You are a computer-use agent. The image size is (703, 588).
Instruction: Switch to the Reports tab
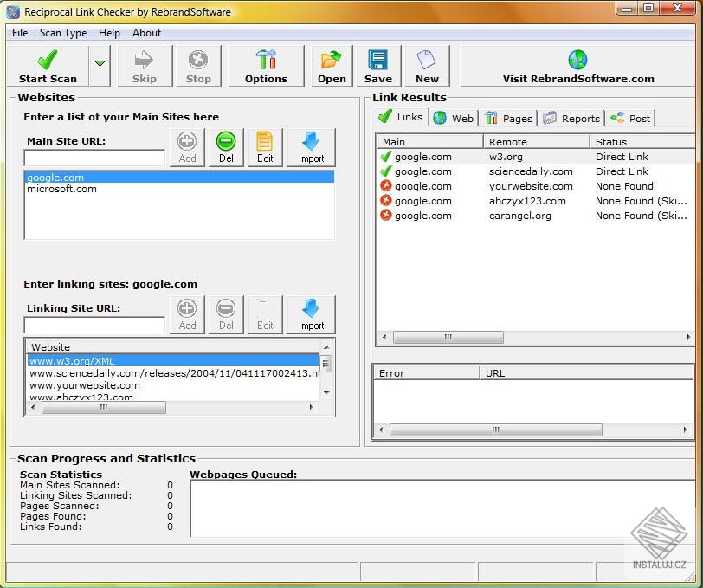coord(571,119)
